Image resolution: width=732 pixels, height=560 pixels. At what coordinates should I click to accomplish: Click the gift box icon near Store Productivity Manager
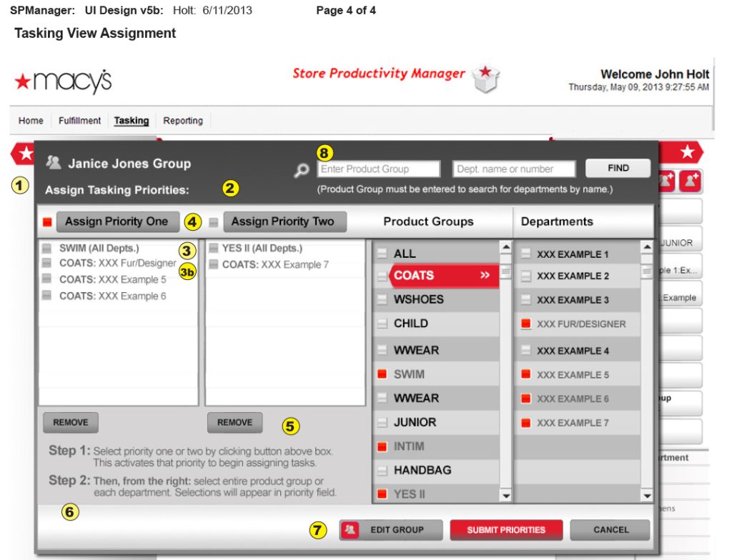485,79
